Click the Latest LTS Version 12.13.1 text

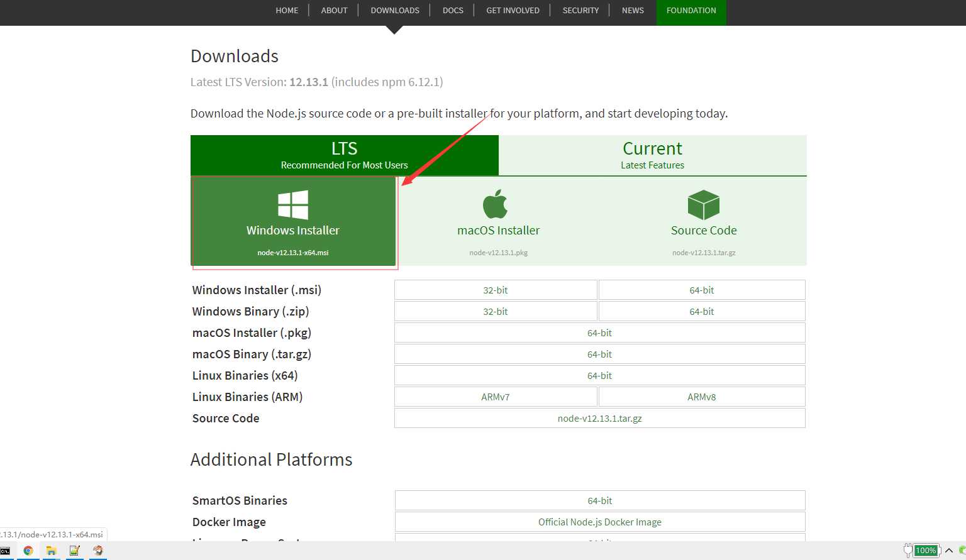tap(317, 82)
